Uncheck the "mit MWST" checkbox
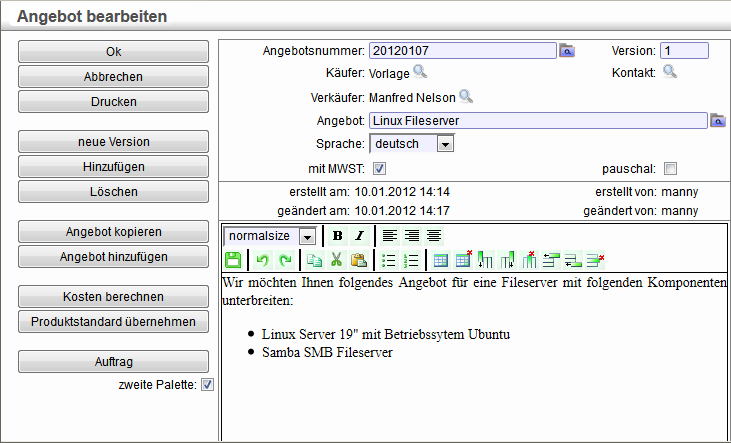 [380, 168]
